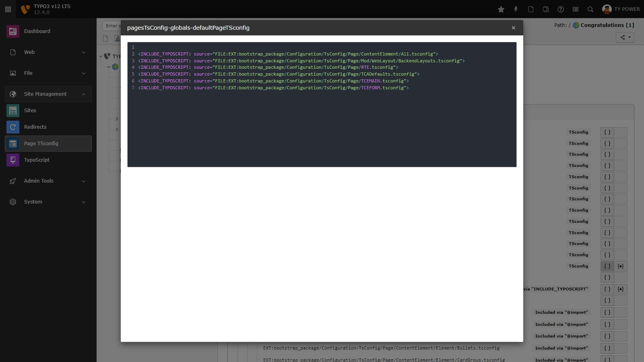Open backend search with the magnifier icon
Screen dimensions: 644x362
(590, 9)
